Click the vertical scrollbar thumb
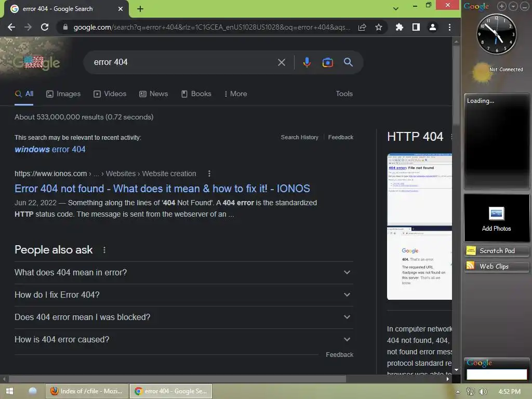Image resolution: width=532 pixels, height=399 pixels. 456,85
